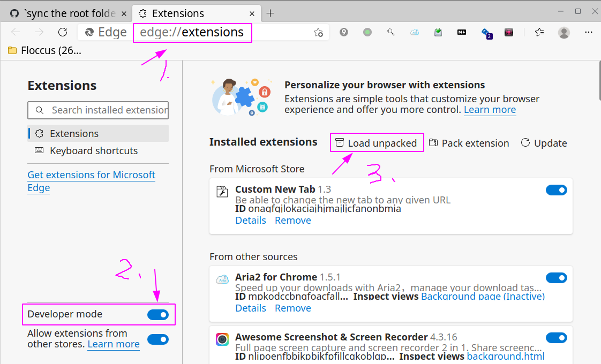This screenshot has width=601, height=364.
Task: Open the Aria2 cloud toolbar extension
Action: pos(415,32)
